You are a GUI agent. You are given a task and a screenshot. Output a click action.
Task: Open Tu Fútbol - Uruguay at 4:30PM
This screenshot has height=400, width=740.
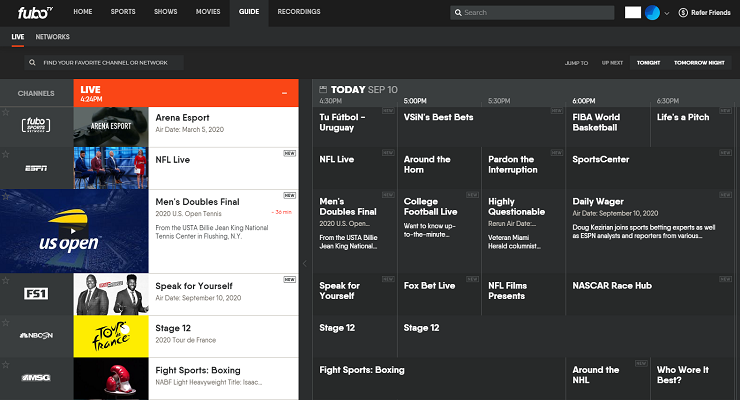point(354,127)
